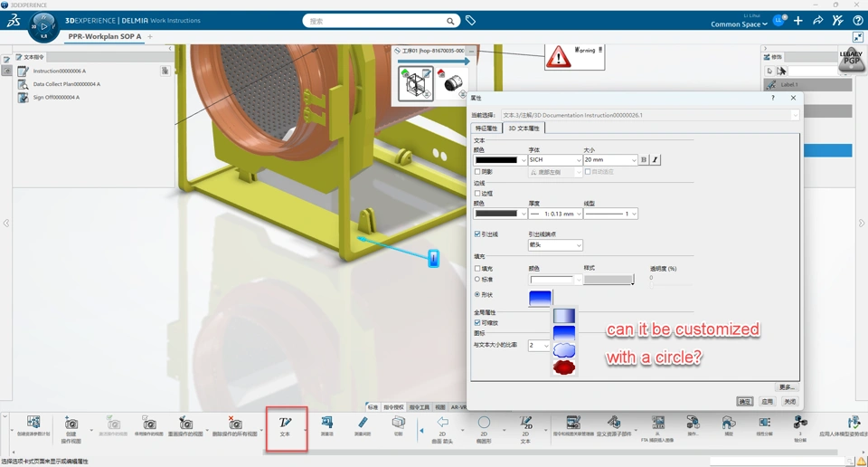868x467 pixels.
Task: Select the 标准 fill radio button
Action: pyautogui.click(x=477, y=279)
